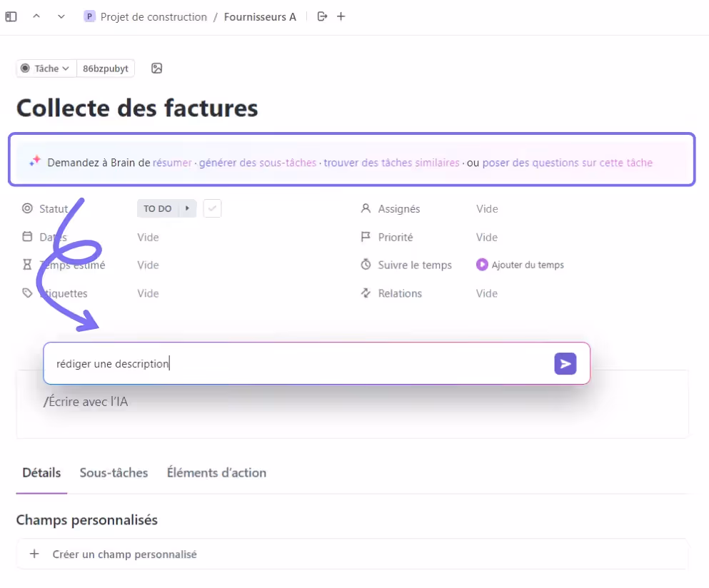The width and height of the screenshot is (709, 588).
Task: Add a cover image via image icon
Action: 157,69
